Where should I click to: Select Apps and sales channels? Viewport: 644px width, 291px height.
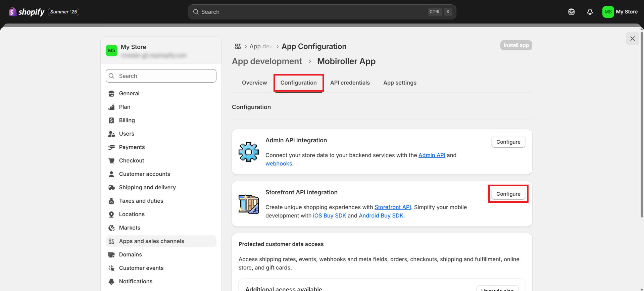(161, 241)
